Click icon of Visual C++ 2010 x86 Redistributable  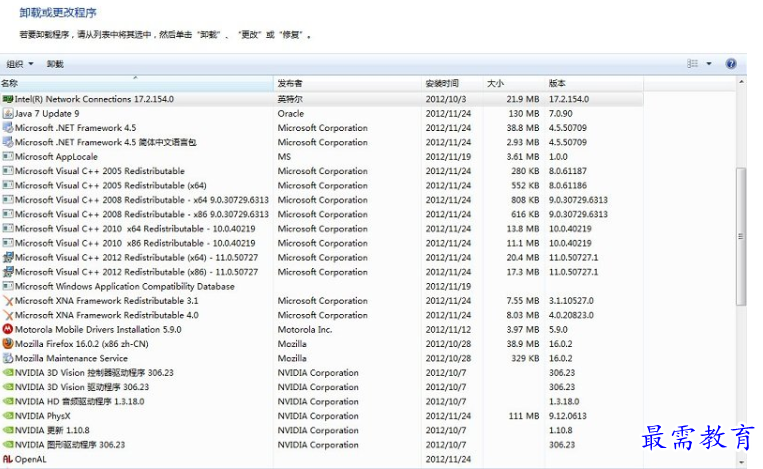tap(8, 243)
